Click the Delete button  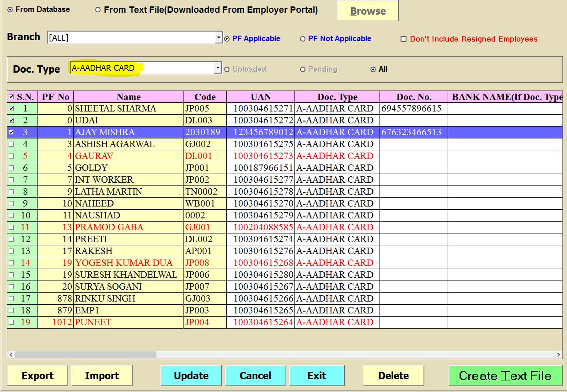(393, 376)
